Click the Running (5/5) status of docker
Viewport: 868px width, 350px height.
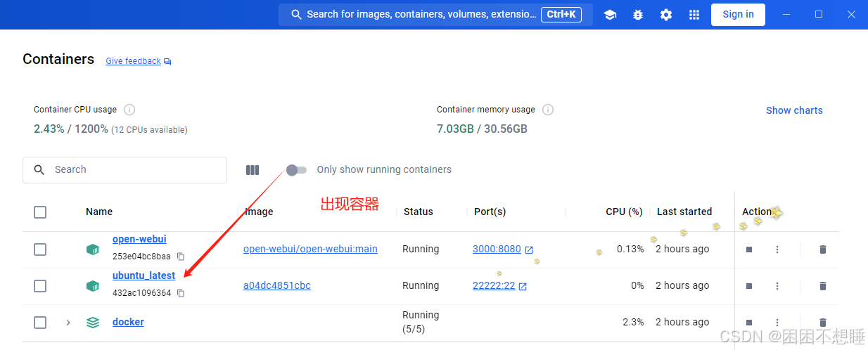click(x=421, y=322)
